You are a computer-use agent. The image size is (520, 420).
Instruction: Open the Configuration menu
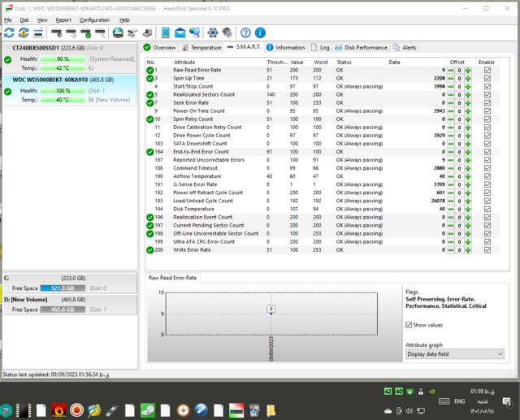click(94, 19)
